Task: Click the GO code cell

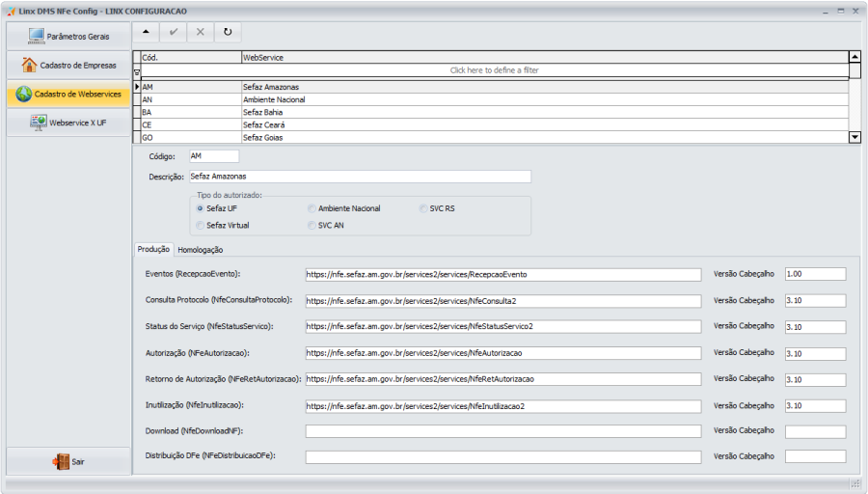Action: click(191, 137)
